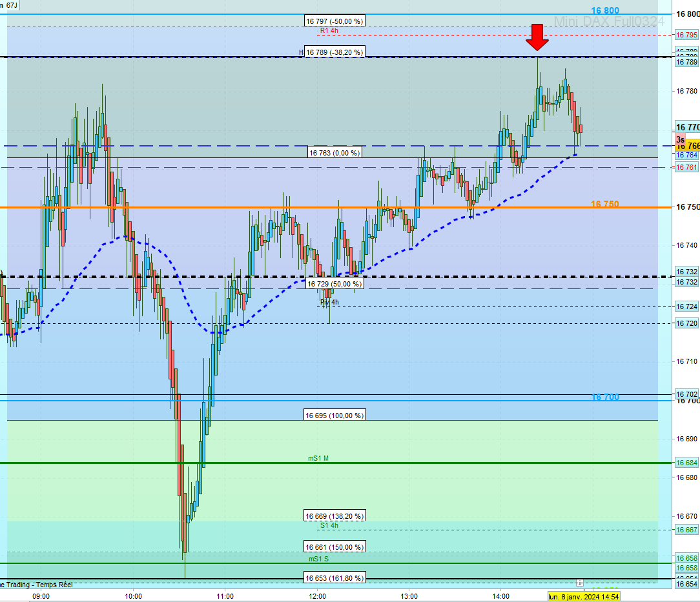Click the 16 680 value on price axis
This screenshot has width=700, height=602.
[x=686, y=477]
